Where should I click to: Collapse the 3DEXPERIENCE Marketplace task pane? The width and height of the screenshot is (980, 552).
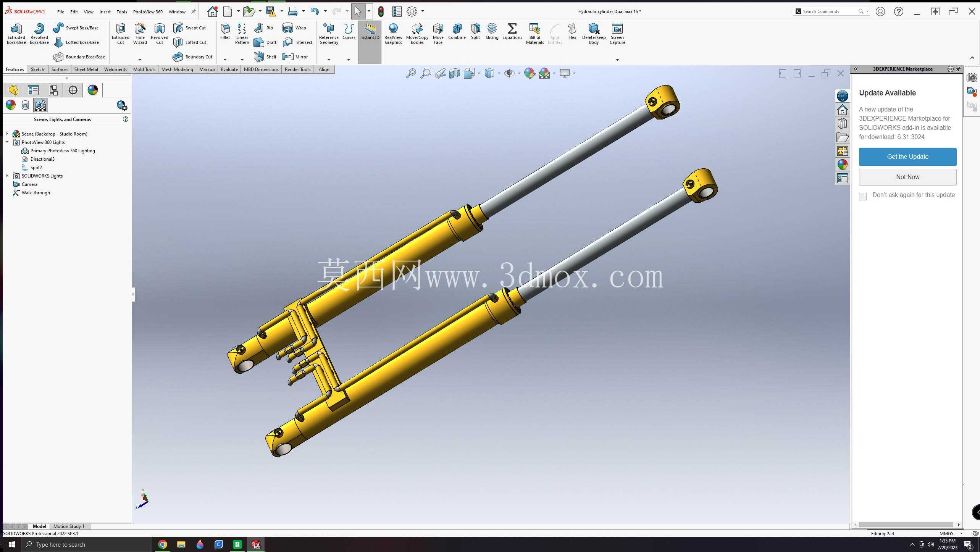pyautogui.click(x=856, y=69)
